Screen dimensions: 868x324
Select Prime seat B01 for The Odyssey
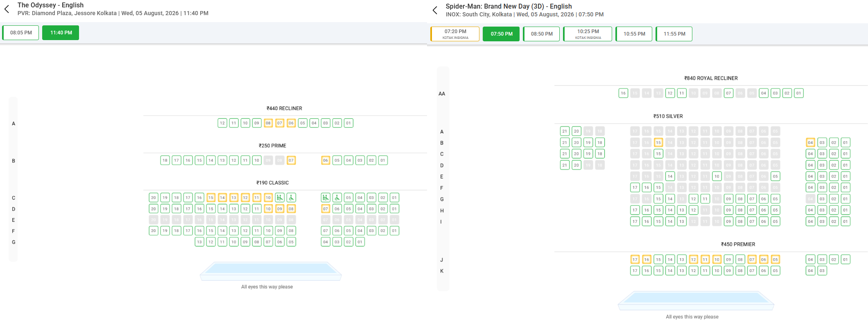click(383, 160)
